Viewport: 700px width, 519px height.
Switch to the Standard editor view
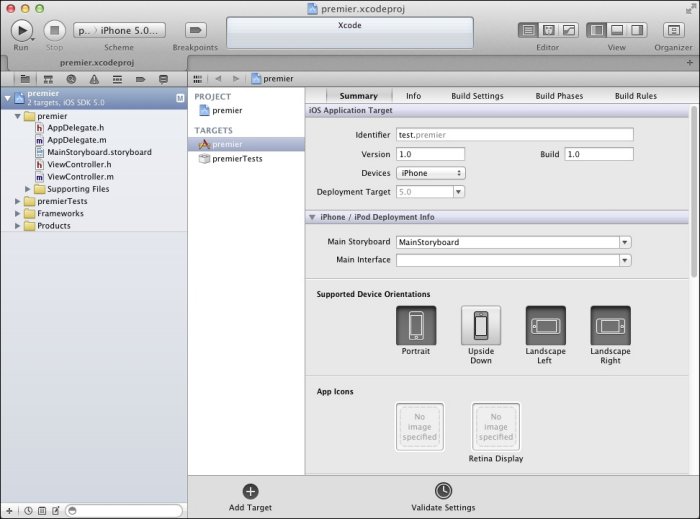pyautogui.click(x=529, y=30)
